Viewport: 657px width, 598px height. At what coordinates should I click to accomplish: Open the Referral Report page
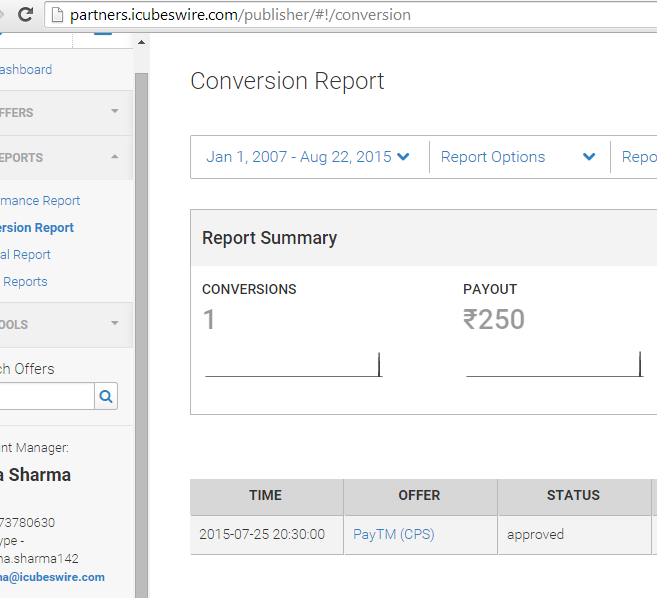(26, 255)
